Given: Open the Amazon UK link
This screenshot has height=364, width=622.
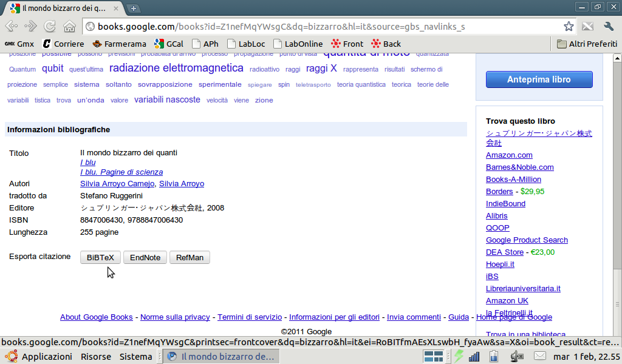Looking at the screenshot, I should coord(507,301).
